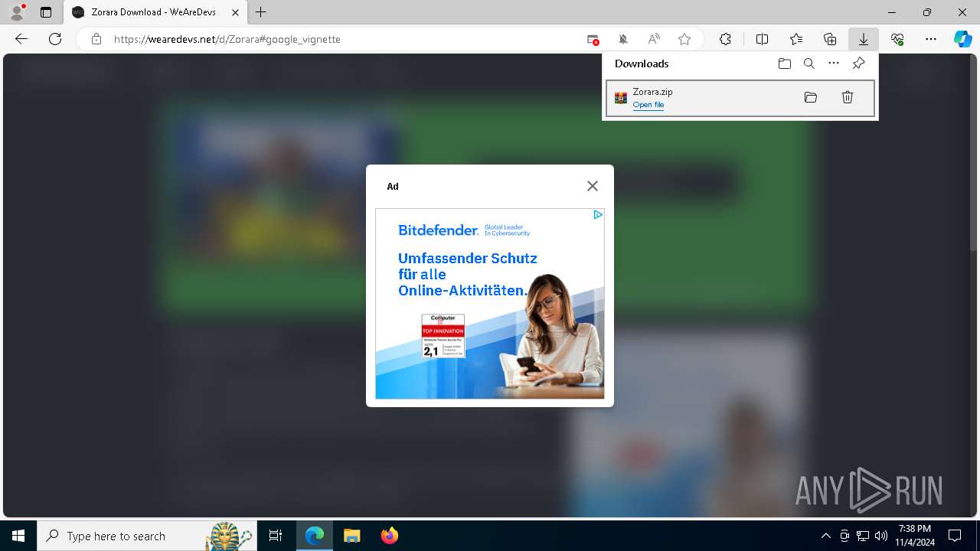Toggle Split screen view
Screen dimensions: 980x551
pyautogui.click(x=762, y=39)
